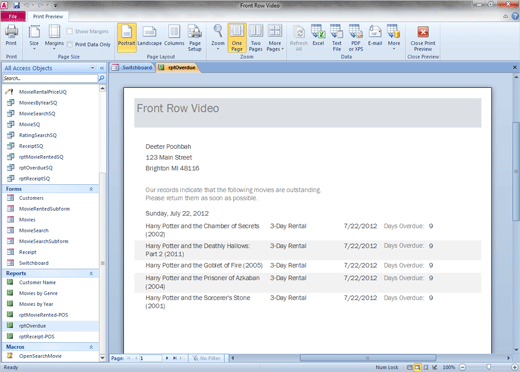Export report to a Text File
The height and width of the screenshot is (372, 520).
(337, 37)
